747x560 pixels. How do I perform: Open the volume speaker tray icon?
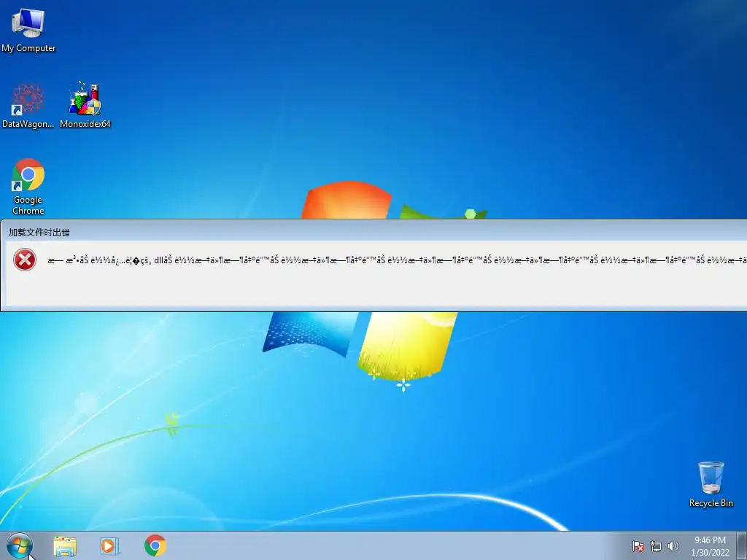[x=673, y=546]
